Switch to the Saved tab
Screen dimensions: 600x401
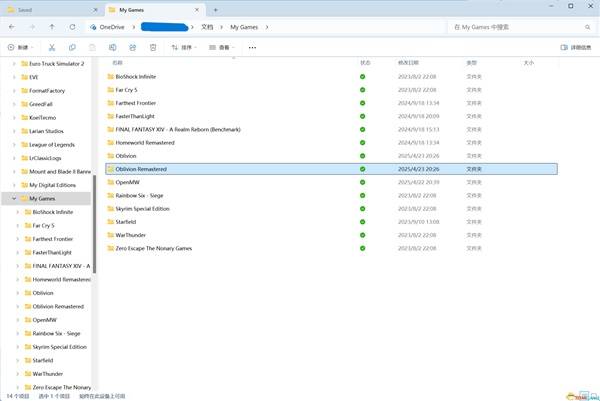pos(50,9)
